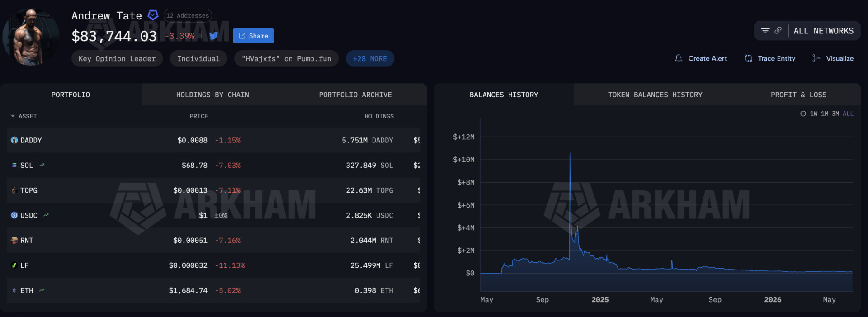Switch to the PORTFOLIO tab
Screen dimensions: 868x317
pyautogui.click(x=71, y=95)
